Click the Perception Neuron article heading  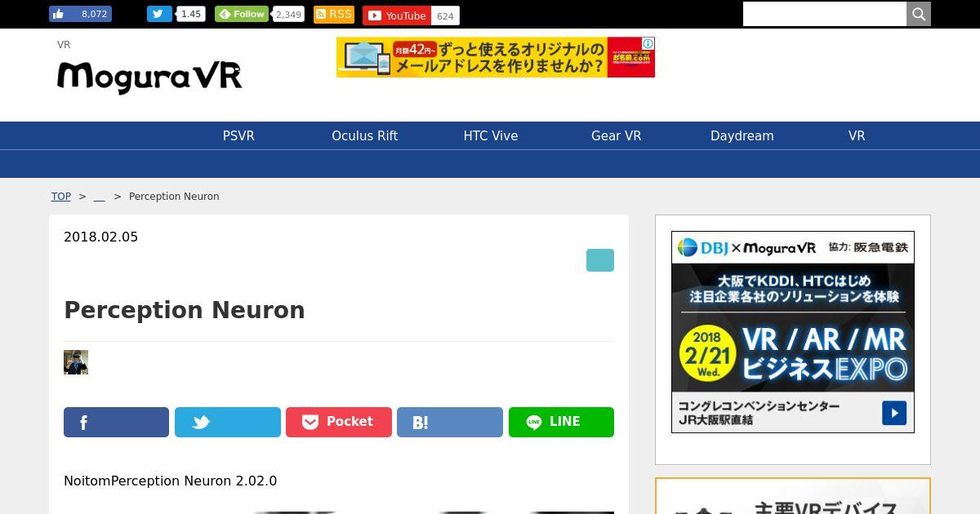click(185, 310)
